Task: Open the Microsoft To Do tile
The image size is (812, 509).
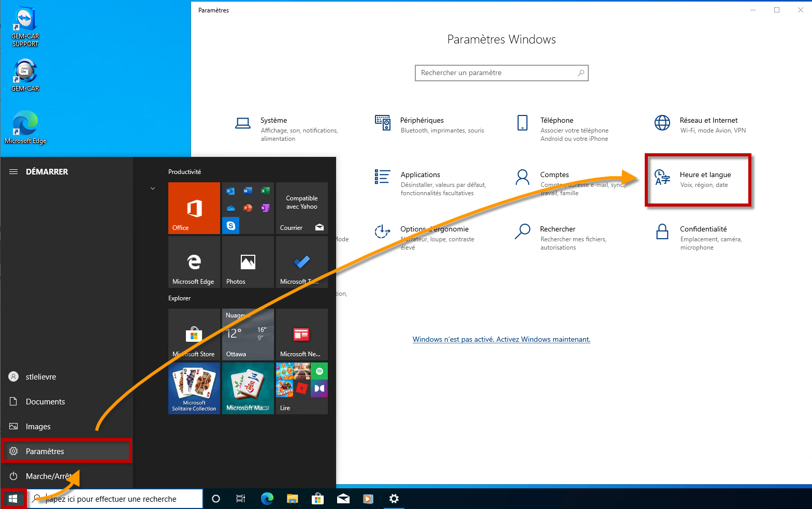Action: [x=302, y=262]
